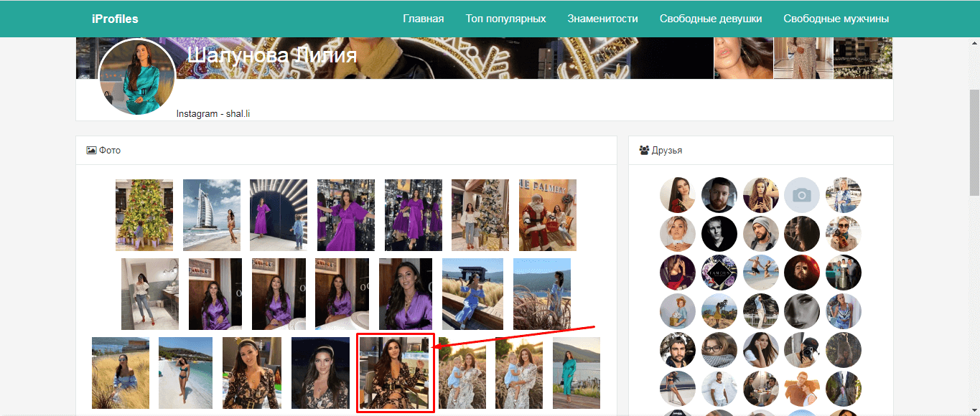This screenshot has height=416, width=980.
Task: Open mirrored room purple dresses photo
Action: [413, 215]
